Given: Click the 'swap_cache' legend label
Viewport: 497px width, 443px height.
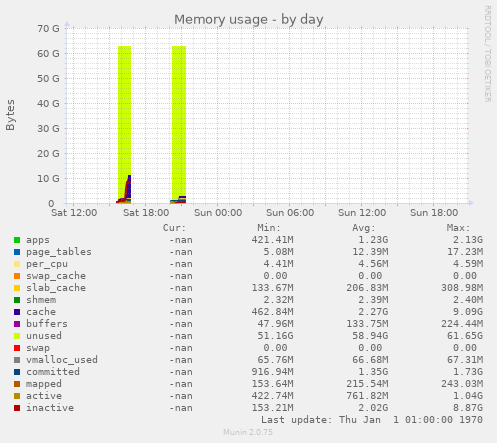Looking at the screenshot, I should 56,276.
